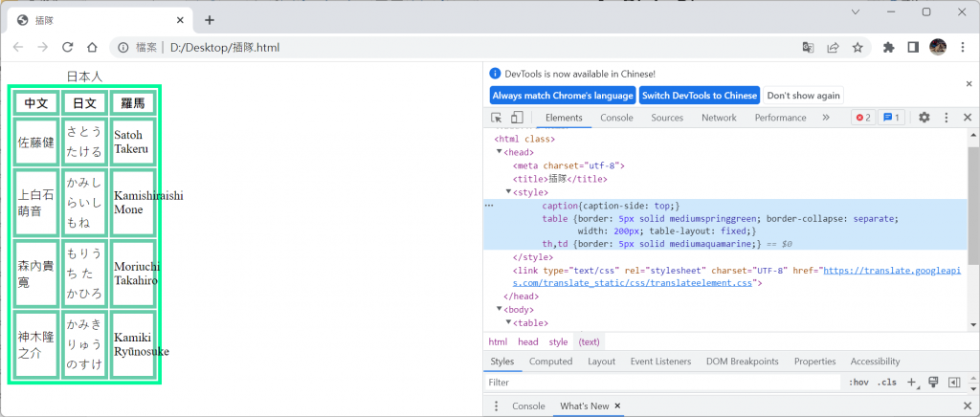The image size is (980, 417).
Task: Open the DOM Breakpoints pane
Action: click(x=743, y=362)
